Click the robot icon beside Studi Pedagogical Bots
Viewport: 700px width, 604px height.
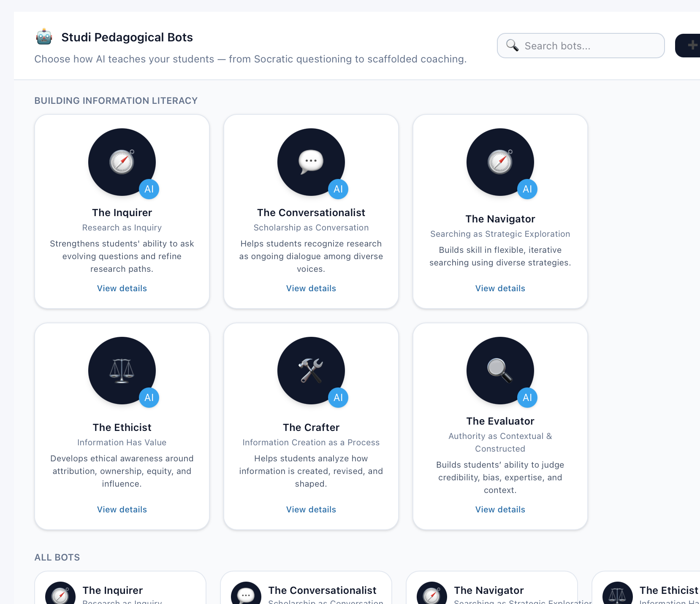click(44, 37)
